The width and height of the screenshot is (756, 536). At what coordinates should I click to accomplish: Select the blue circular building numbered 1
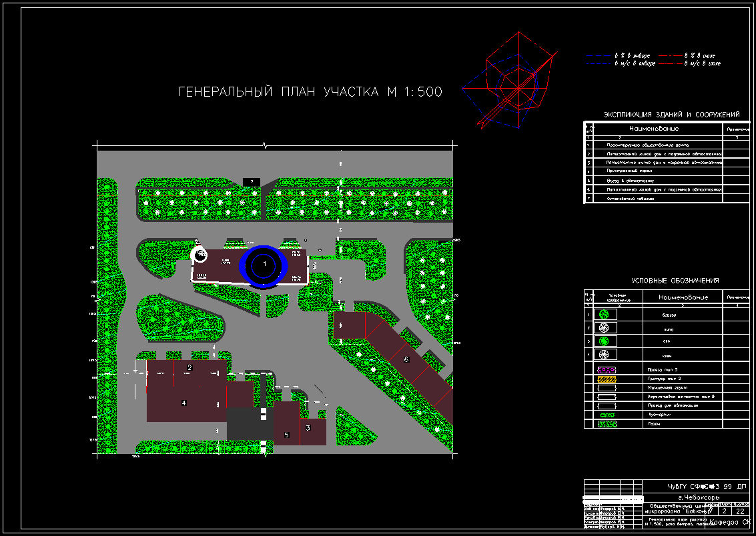tap(264, 265)
